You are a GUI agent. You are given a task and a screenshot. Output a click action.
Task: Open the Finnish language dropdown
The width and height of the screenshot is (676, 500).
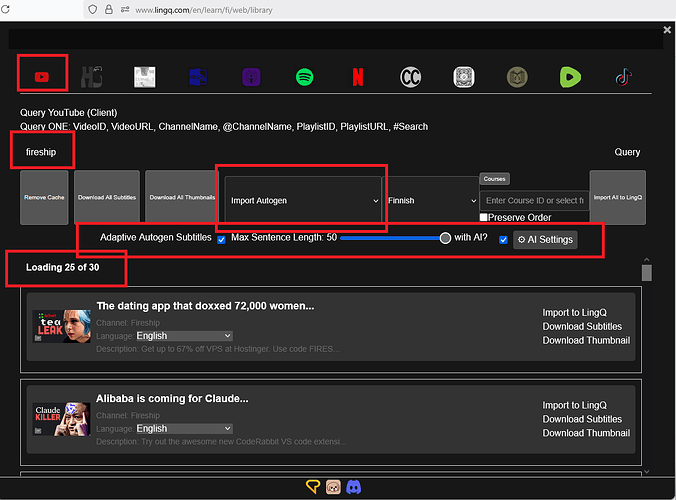tap(431, 200)
